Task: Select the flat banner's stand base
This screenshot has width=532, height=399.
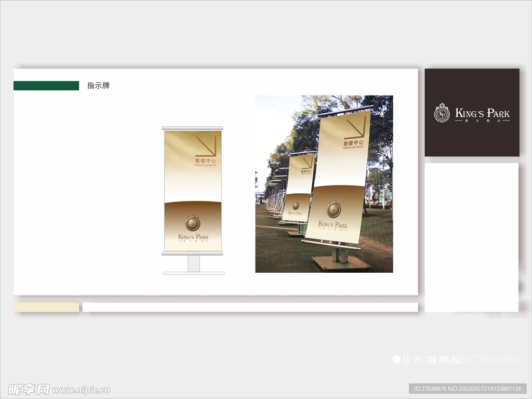Action: (x=193, y=265)
